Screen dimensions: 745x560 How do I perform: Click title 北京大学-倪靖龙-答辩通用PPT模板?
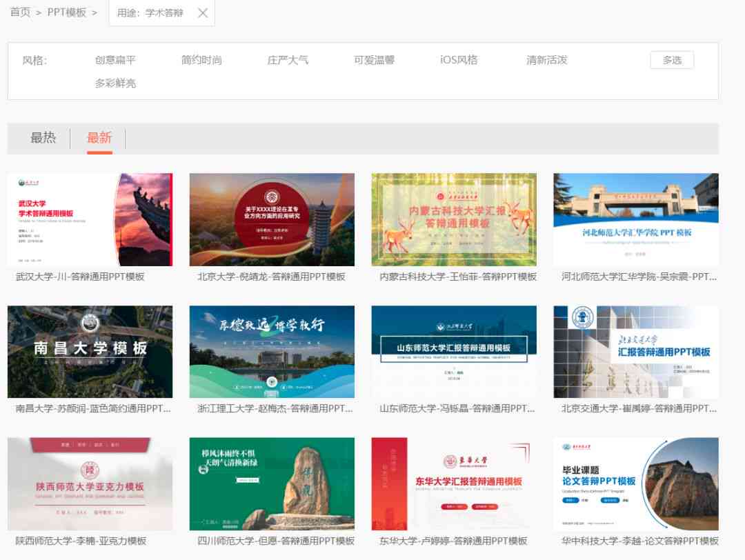[x=271, y=277]
